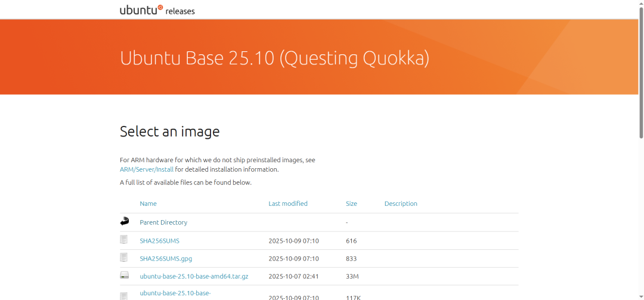The width and height of the screenshot is (644, 300).
Task: Sort the listing by Last modified
Action: [288, 203]
